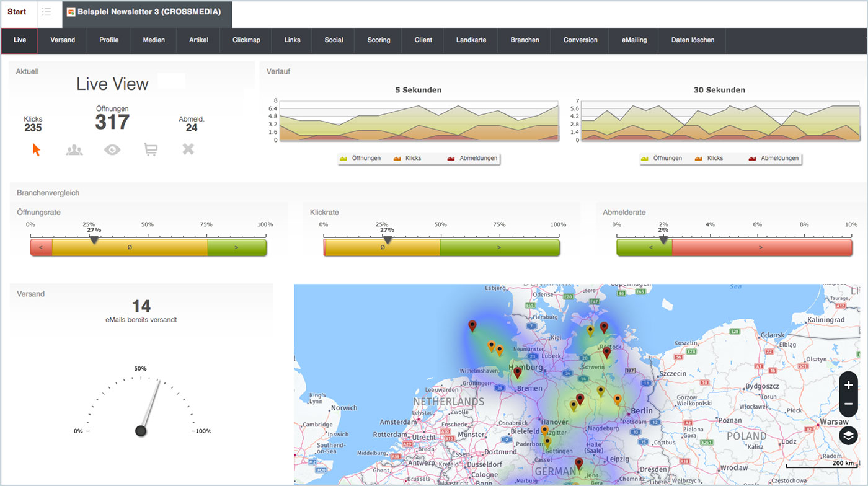Viewport: 868px width, 486px height.
Task: Open the Conversion section
Action: pyautogui.click(x=580, y=40)
